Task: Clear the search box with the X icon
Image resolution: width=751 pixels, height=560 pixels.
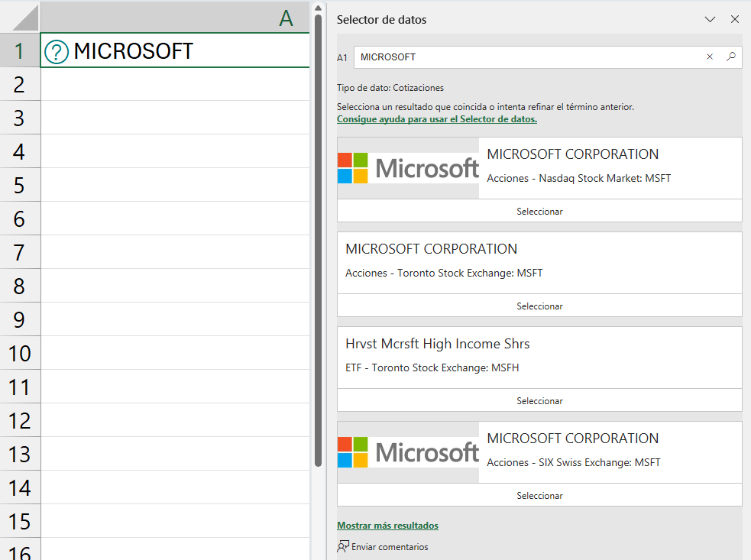Action: coord(710,57)
